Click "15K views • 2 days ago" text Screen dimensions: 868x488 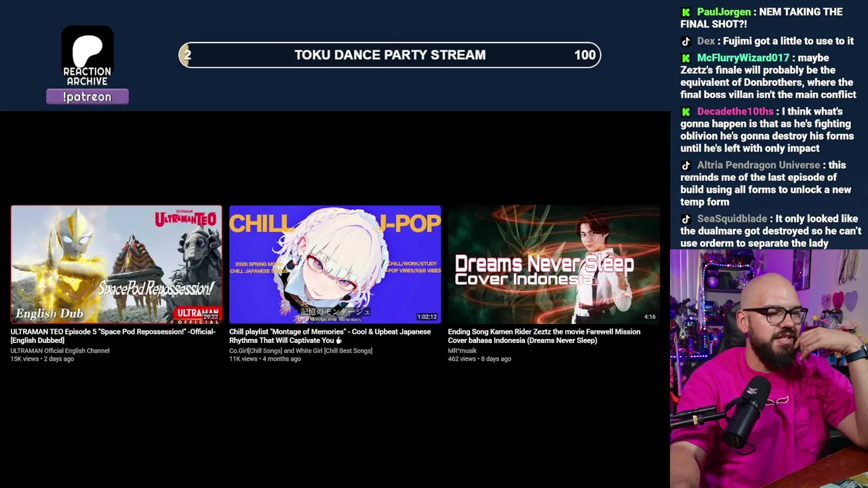pyautogui.click(x=42, y=359)
